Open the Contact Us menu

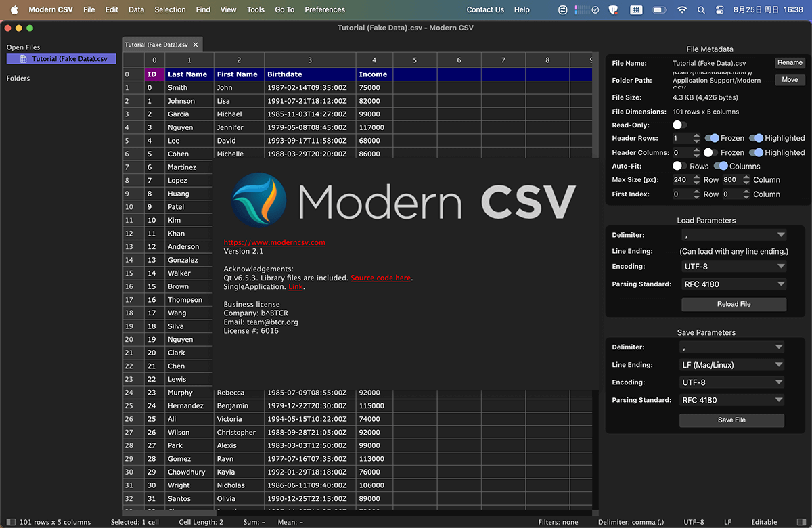(x=485, y=9)
